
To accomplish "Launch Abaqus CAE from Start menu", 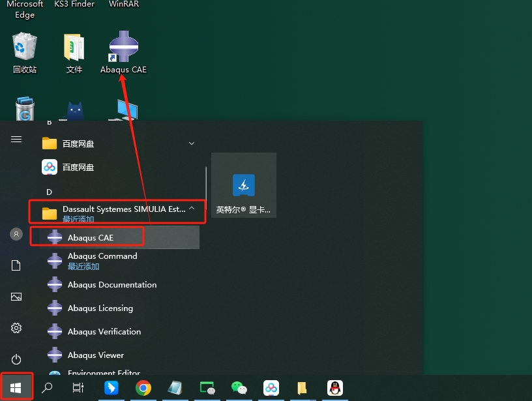I will tap(91, 238).
